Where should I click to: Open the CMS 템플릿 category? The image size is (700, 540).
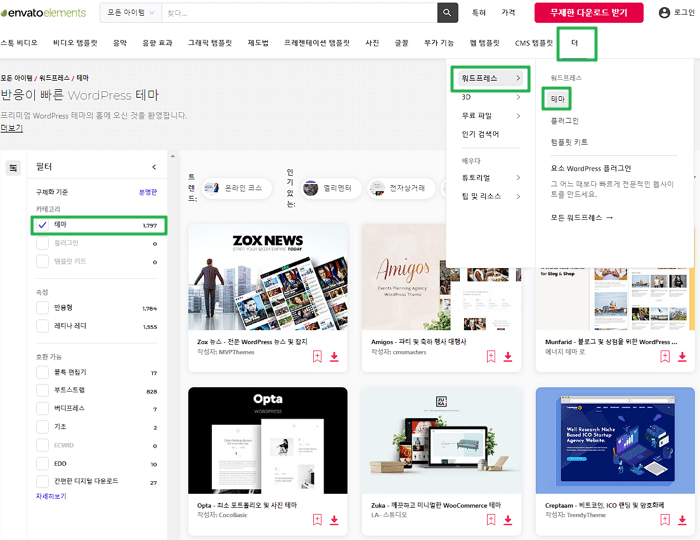(534, 43)
